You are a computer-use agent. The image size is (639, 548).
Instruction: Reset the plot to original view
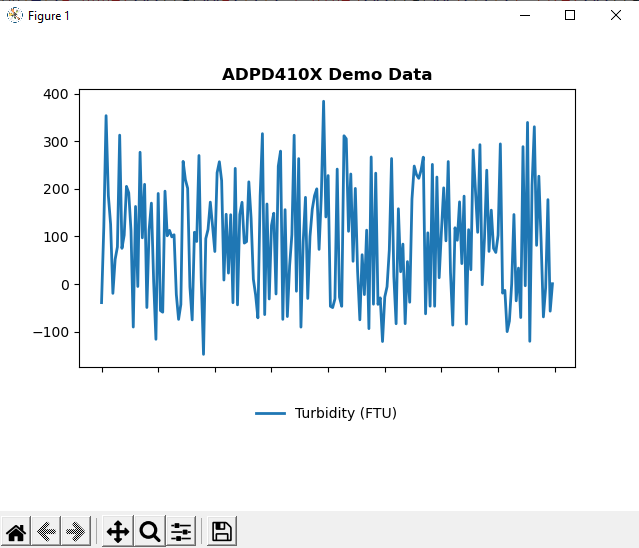16,531
